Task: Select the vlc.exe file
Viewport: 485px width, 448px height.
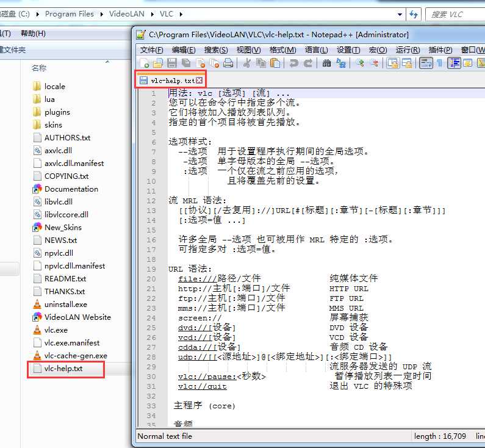Action: coord(50,330)
